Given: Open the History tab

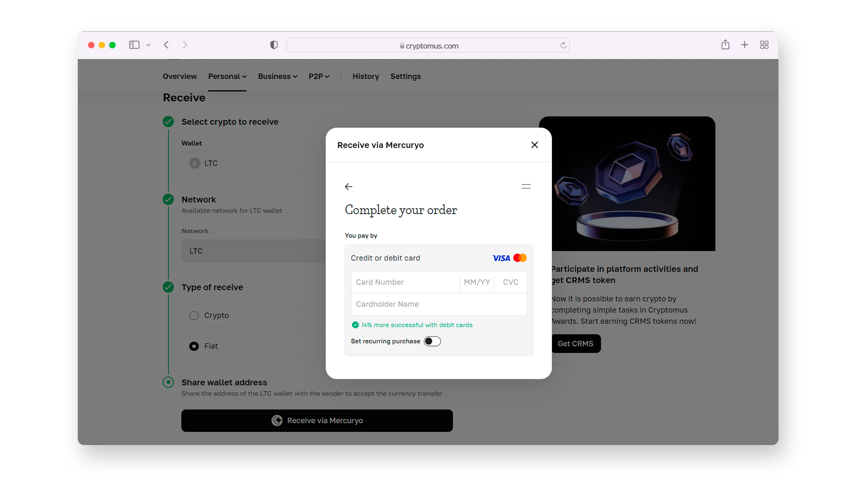Looking at the screenshot, I should pos(363,76).
